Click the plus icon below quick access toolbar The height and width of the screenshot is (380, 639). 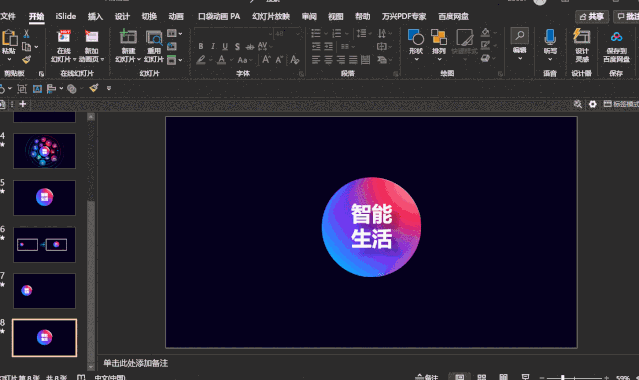click(23, 104)
